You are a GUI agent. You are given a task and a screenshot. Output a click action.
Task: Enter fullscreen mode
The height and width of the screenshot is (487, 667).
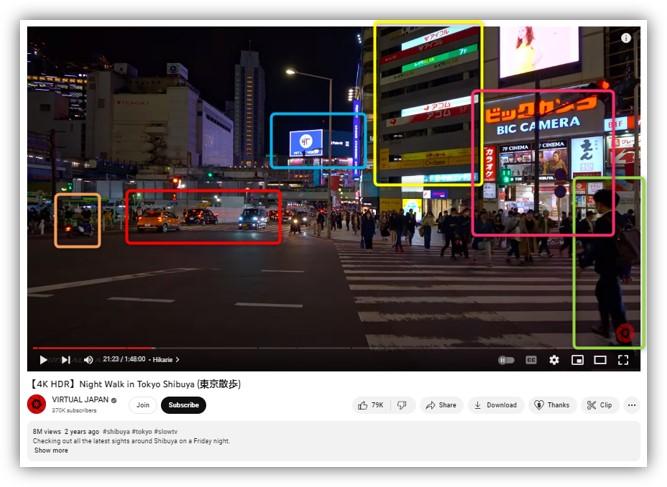tap(623, 360)
